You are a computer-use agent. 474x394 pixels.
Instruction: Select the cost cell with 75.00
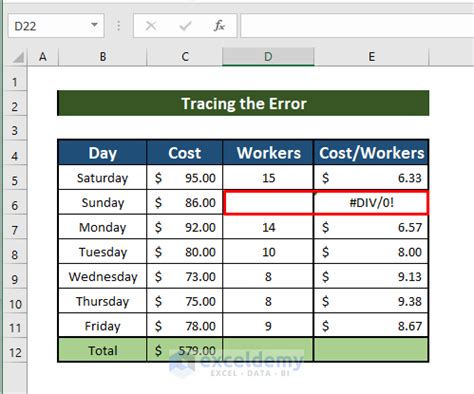[185, 301]
